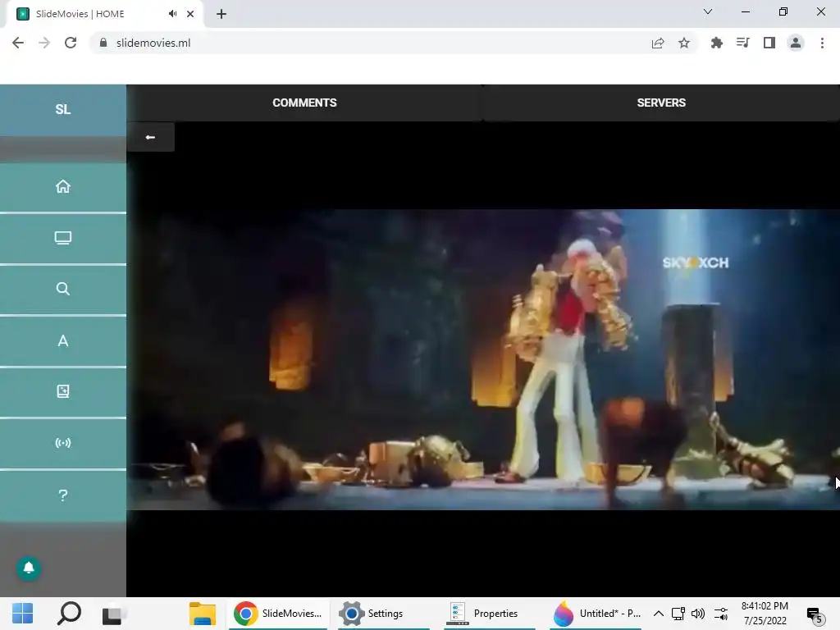
Task: Open taskbar search magnifier
Action: coord(69,614)
